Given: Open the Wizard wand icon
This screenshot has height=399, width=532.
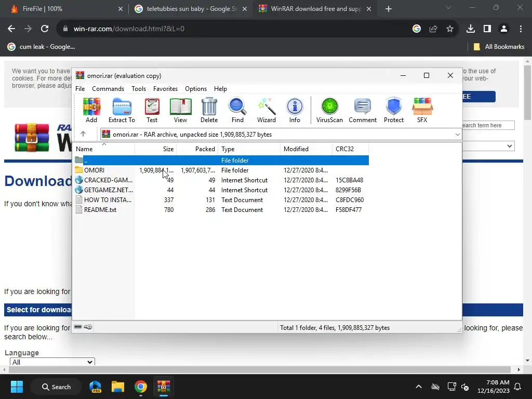Looking at the screenshot, I should tap(267, 110).
